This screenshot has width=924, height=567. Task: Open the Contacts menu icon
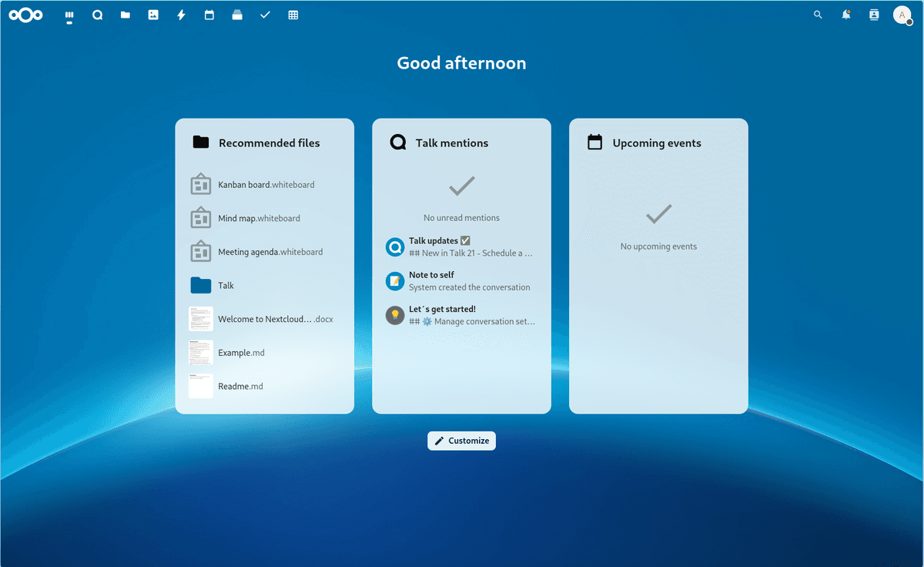[874, 15]
